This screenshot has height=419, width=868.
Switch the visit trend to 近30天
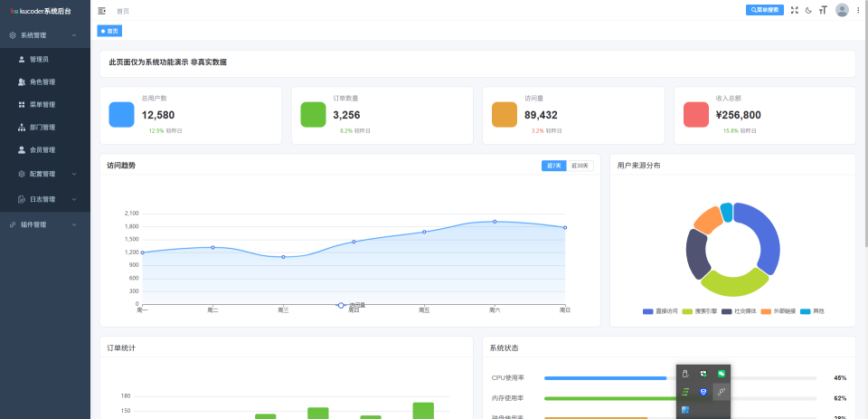coord(580,166)
